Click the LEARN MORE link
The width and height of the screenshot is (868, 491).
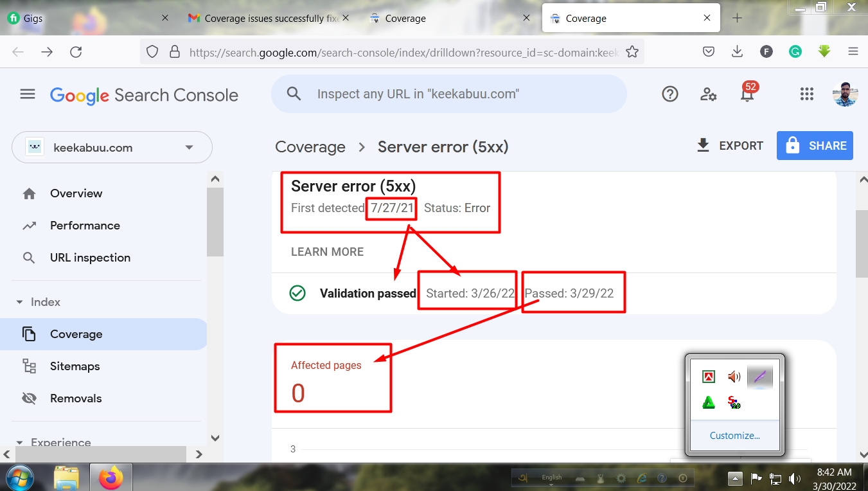click(x=327, y=252)
